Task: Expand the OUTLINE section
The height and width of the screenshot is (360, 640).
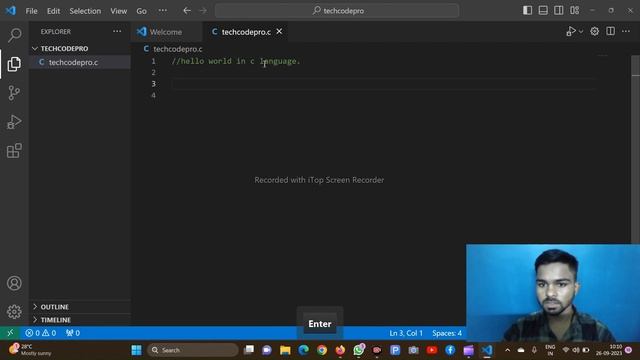Action: (x=80, y=307)
